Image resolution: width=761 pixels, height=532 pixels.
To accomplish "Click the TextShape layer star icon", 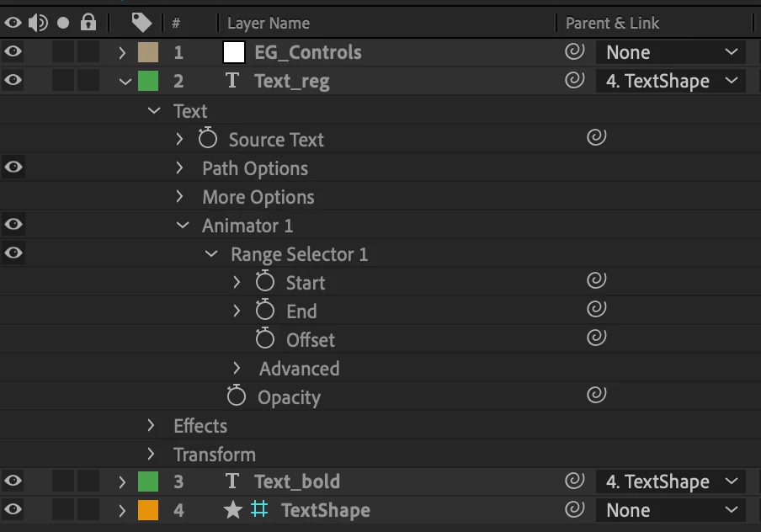I will tap(233, 510).
